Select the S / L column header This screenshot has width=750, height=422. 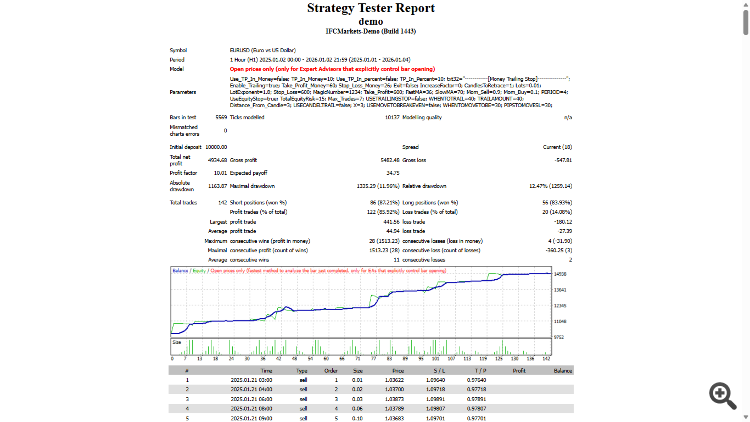point(439,371)
